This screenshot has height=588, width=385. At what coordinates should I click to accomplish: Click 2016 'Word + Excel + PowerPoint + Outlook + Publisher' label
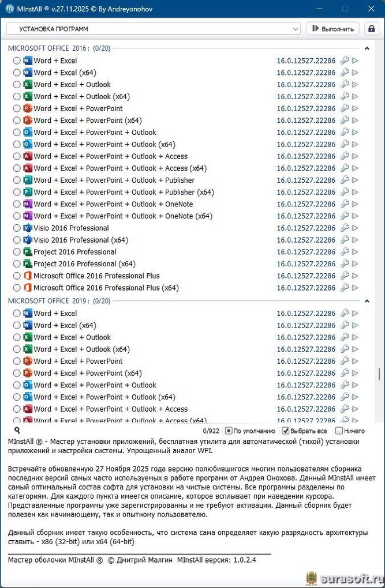(x=114, y=180)
